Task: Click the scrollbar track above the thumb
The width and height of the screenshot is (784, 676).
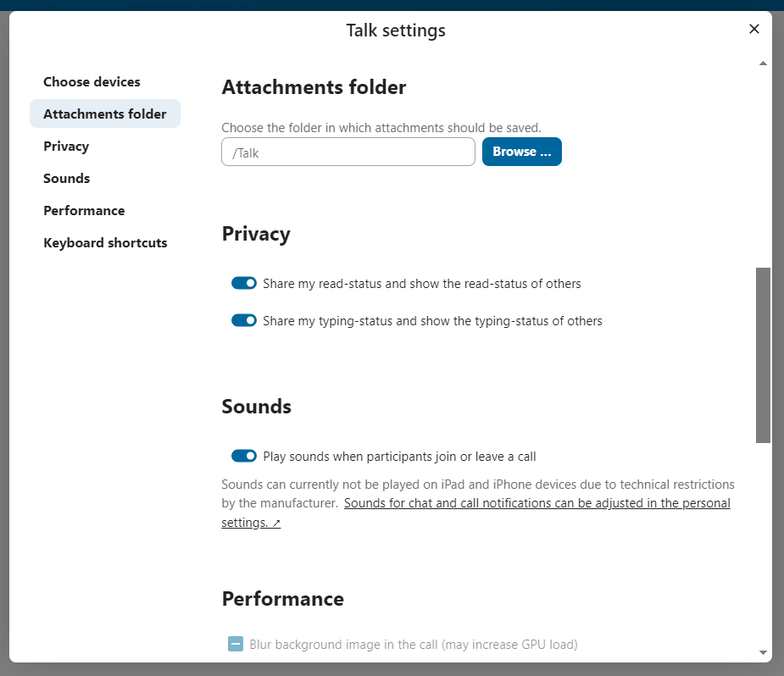Action: [x=763, y=169]
